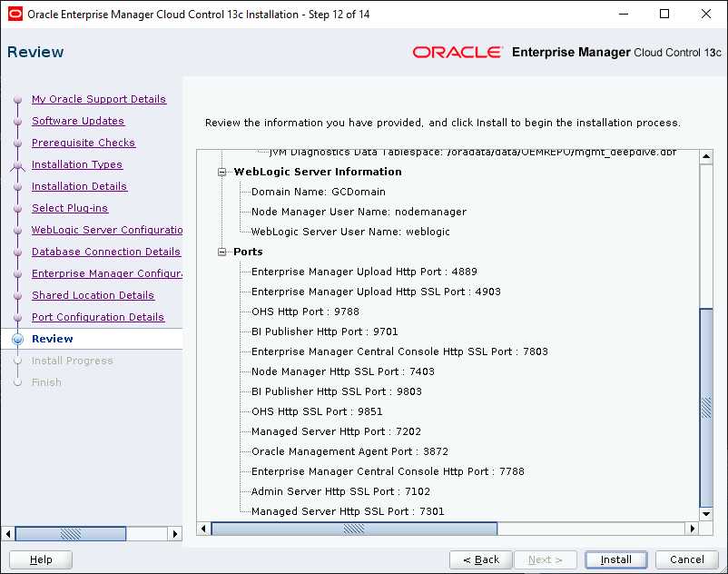This screenshot has height=574, width=728.
Task: Select Oracle Management Agent Port 3872 row
Action: [x=349, y=451]
